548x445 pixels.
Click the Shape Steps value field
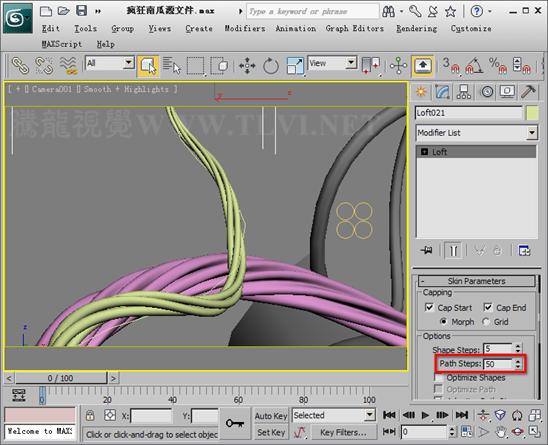click(x=498, y=349)
